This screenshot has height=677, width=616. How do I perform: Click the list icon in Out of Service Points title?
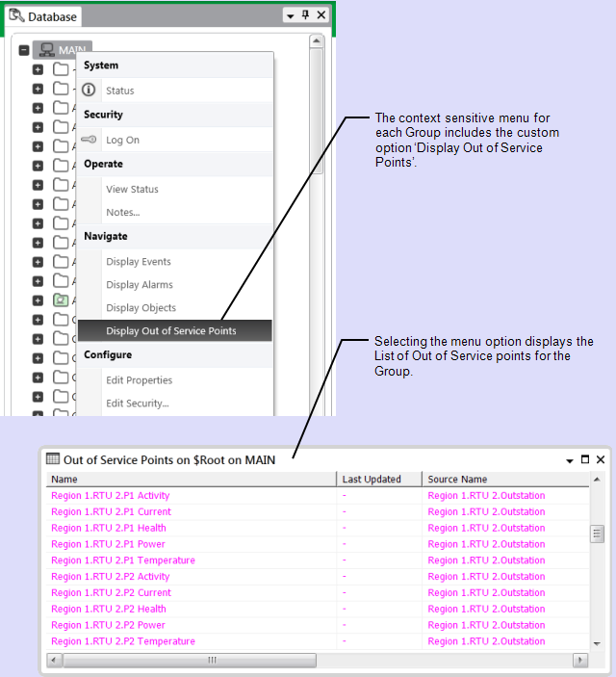pyautogui.click(x=53, y=459)
